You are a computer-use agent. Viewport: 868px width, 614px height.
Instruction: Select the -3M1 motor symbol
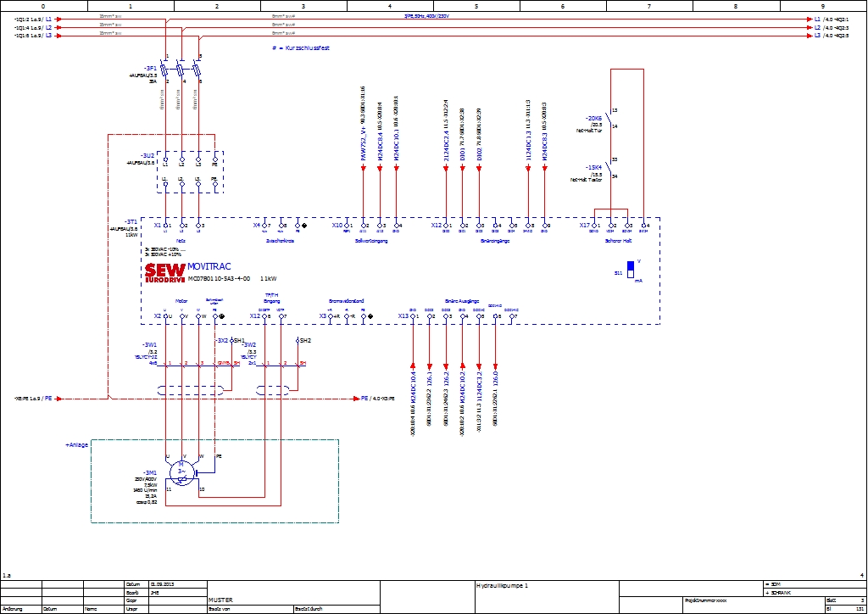click(181, 470)
